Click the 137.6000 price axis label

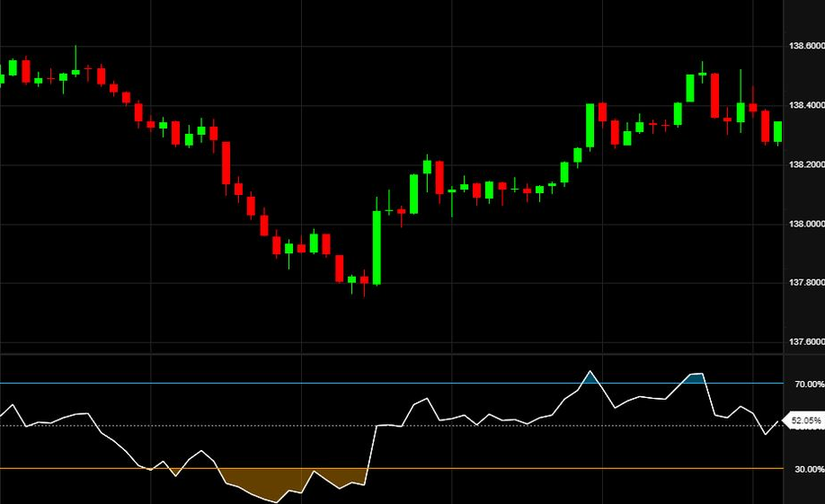[807, 342]
